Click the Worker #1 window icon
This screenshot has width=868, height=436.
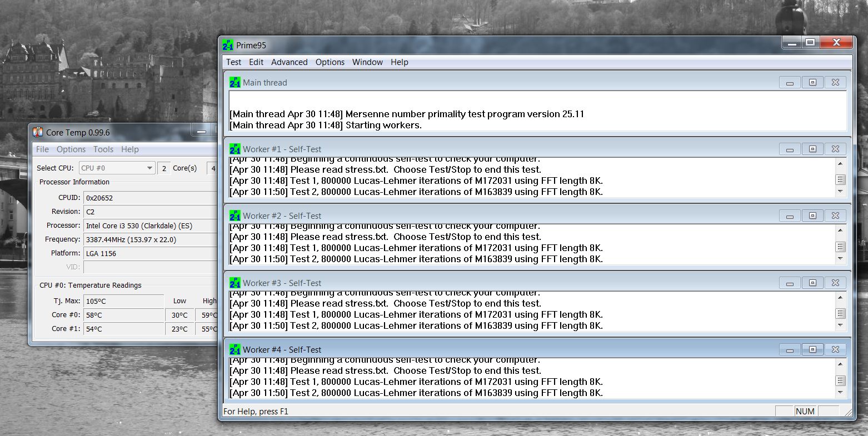(235, 149)
